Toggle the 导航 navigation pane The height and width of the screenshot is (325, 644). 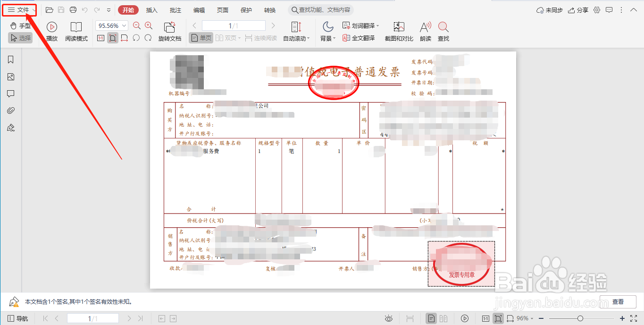click(x=18, y=318)
